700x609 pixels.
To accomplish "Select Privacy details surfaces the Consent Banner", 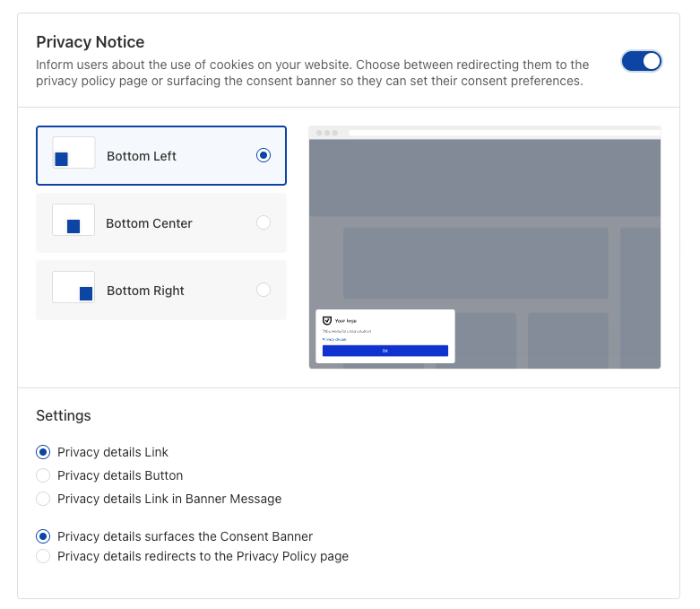I will [x=43, y=536].
